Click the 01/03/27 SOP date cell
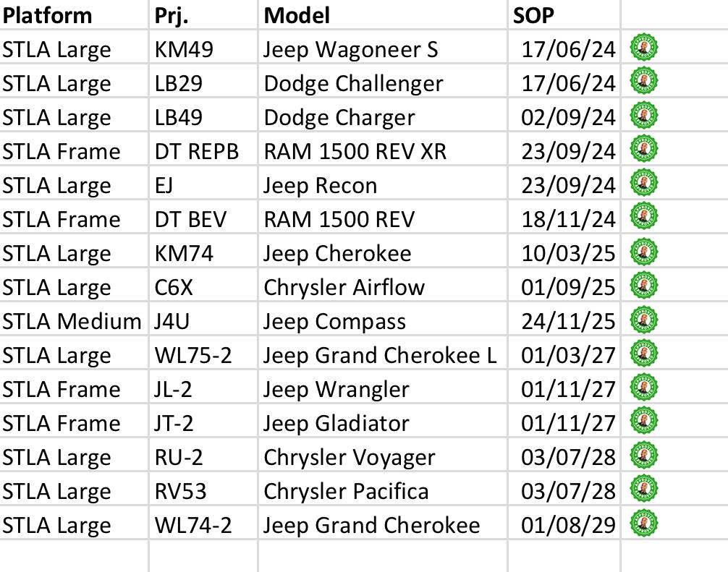Viewport: 728px width, 572px height. coord(568,355)
